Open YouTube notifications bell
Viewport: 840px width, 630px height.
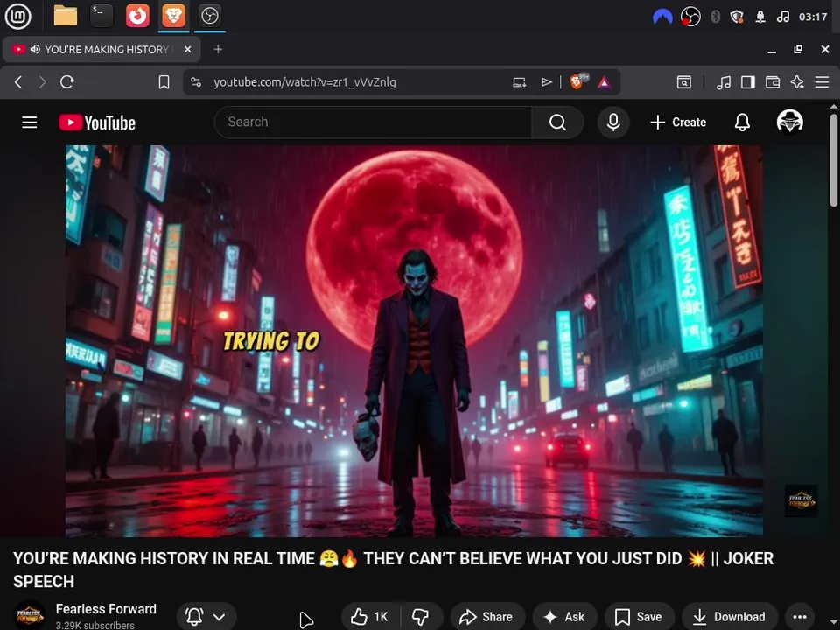point(742,122)
